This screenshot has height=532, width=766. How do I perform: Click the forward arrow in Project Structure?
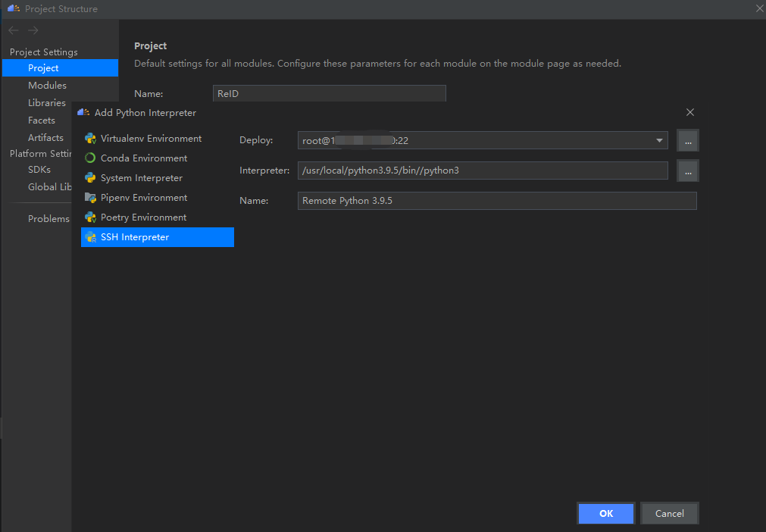tap(33, 30)
